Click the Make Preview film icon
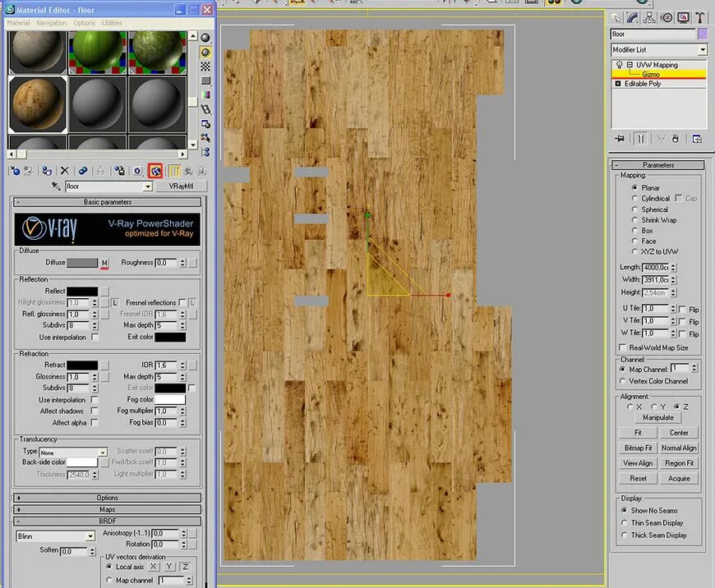 coord(205,109)
